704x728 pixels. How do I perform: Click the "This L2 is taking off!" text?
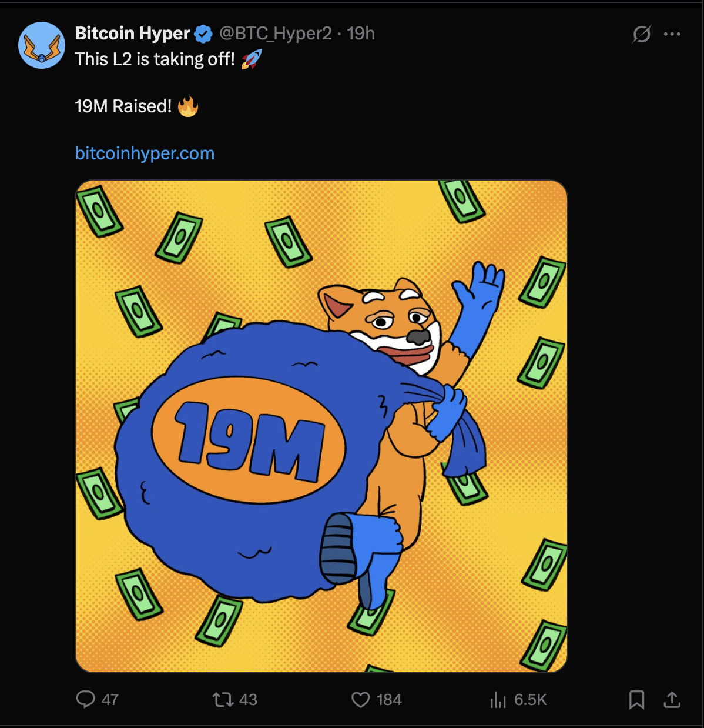[155, 59]
